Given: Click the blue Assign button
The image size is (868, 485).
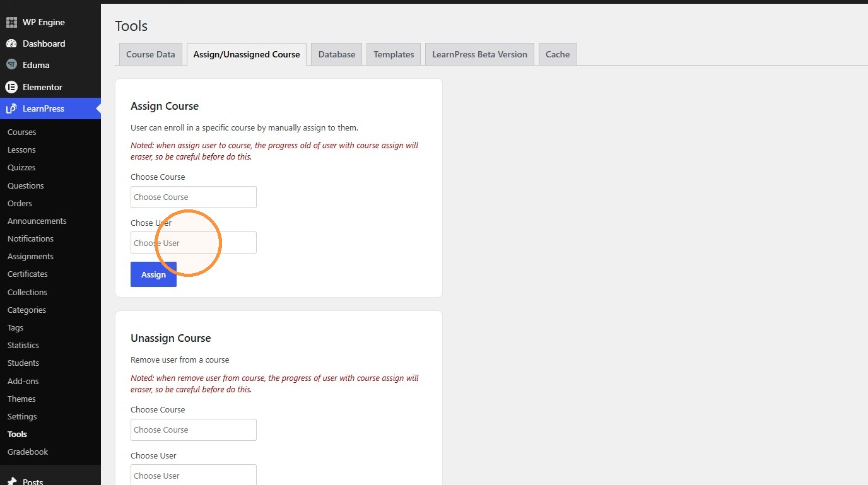Looking at the screenshot, I should tap(153, 274).
